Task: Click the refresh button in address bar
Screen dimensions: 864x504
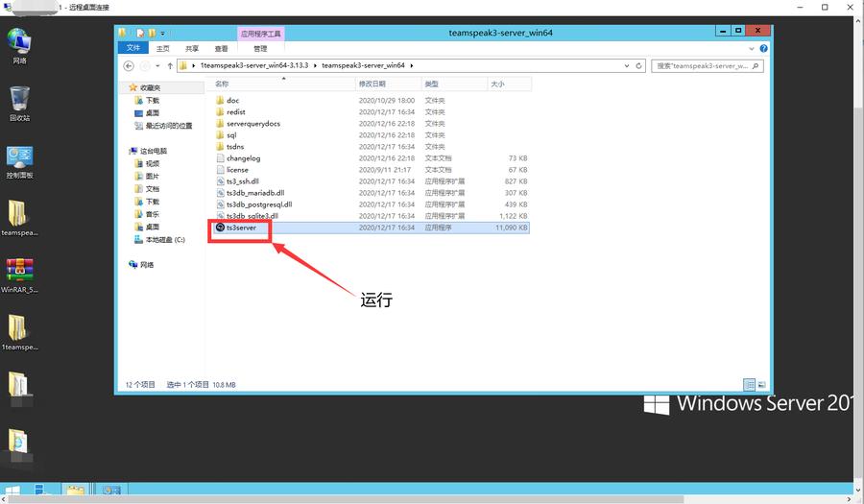Action: 639,66
